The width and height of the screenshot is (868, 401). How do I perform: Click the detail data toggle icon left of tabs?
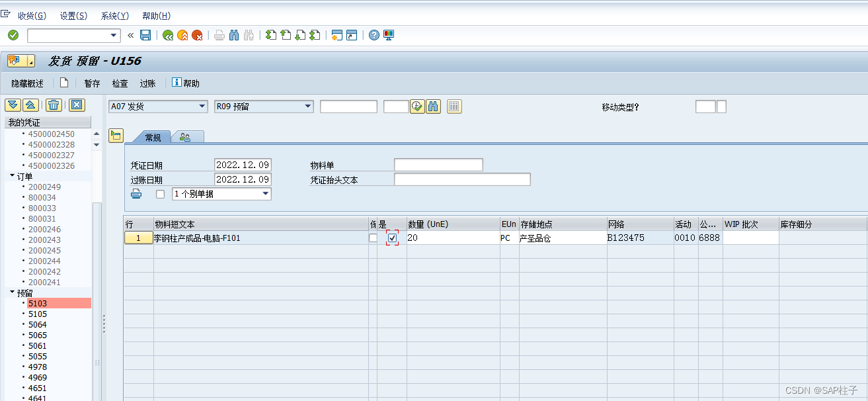tap(116, 136)
